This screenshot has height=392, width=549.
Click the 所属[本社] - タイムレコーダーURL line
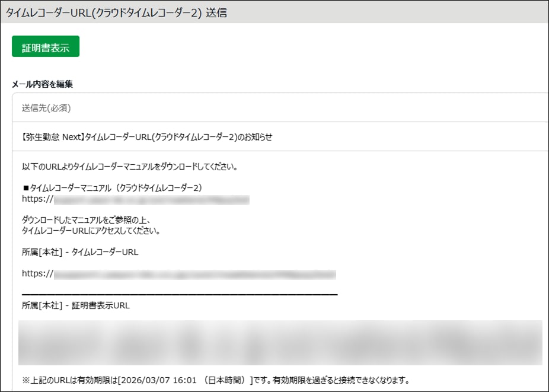click(79, 252)
